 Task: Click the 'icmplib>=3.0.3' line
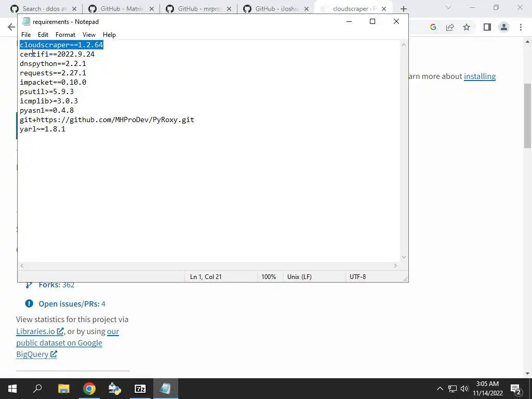pyautogui.click(x=49, y=101)
